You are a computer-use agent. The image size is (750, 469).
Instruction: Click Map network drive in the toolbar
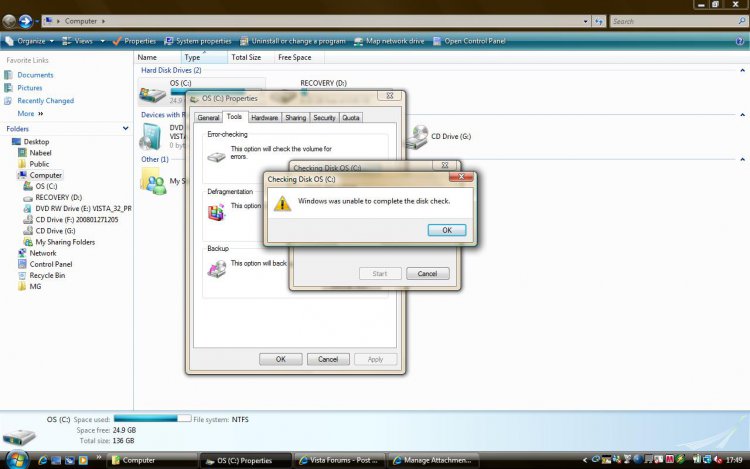[389, 41]
